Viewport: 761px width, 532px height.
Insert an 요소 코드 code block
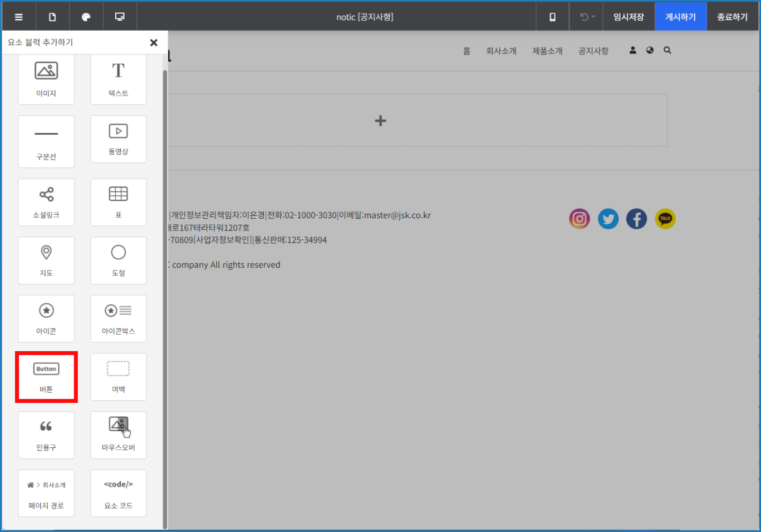click(x=119, y=492)
